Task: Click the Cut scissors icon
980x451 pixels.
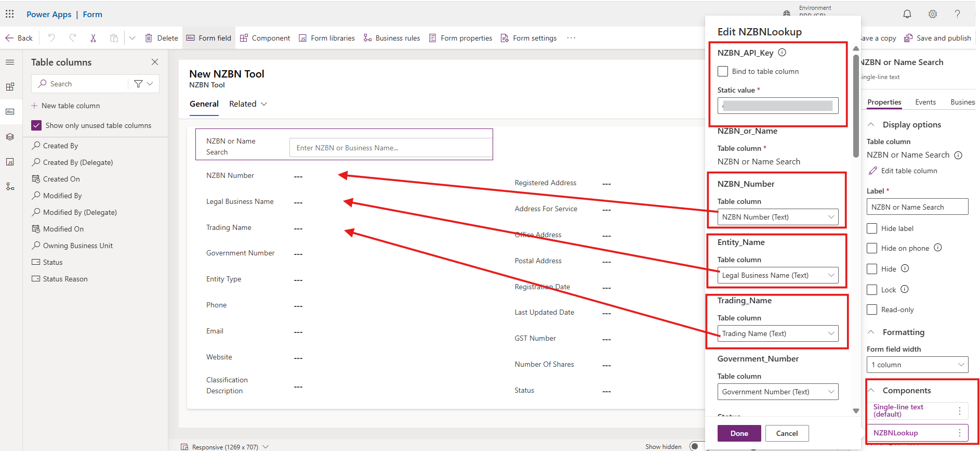Action: coord(93,38)
